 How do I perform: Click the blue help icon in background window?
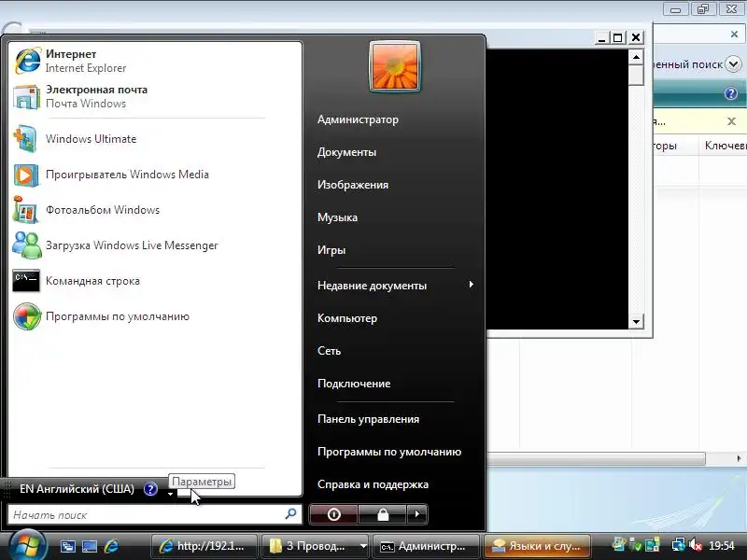[731, 93]
